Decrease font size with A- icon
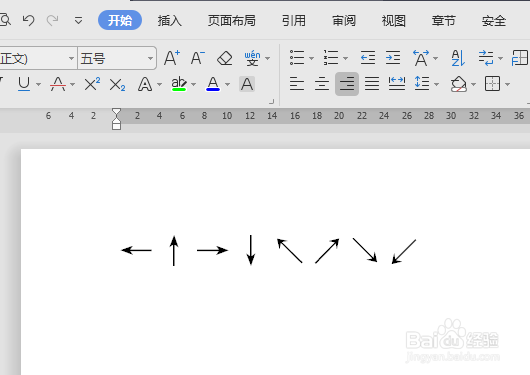Screen dimensions: 530x375 (x=198, y=58)
